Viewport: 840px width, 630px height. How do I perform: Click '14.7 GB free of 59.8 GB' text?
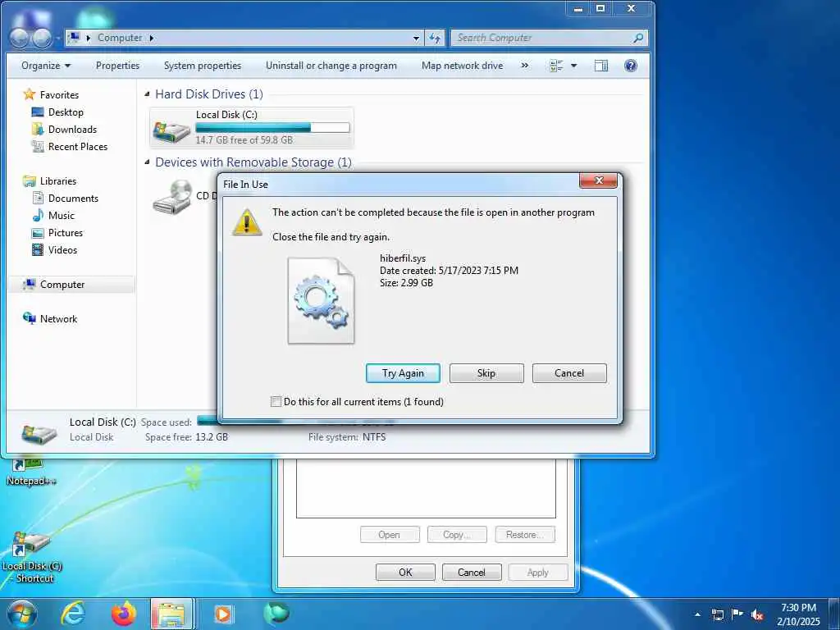244,139
